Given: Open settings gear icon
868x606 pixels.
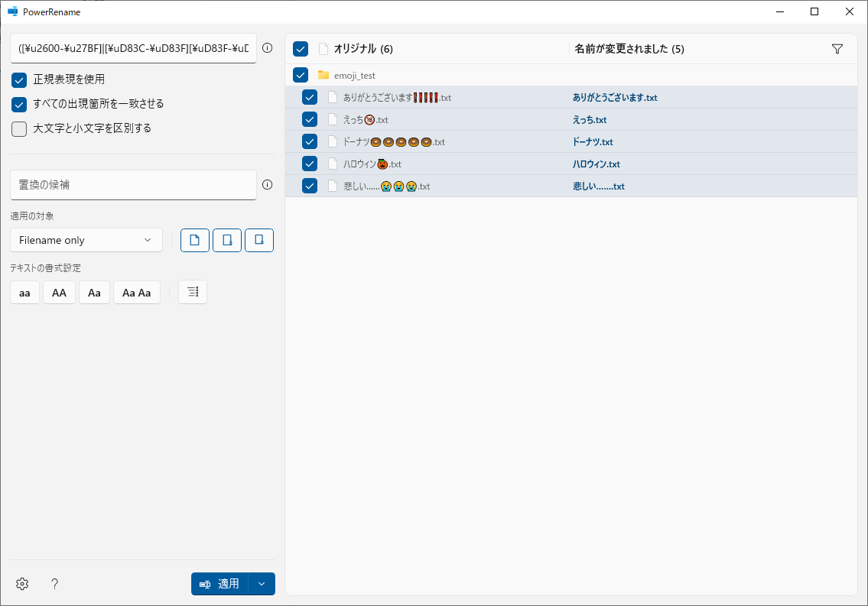Looking at the screenshot, I should (22, 584).
